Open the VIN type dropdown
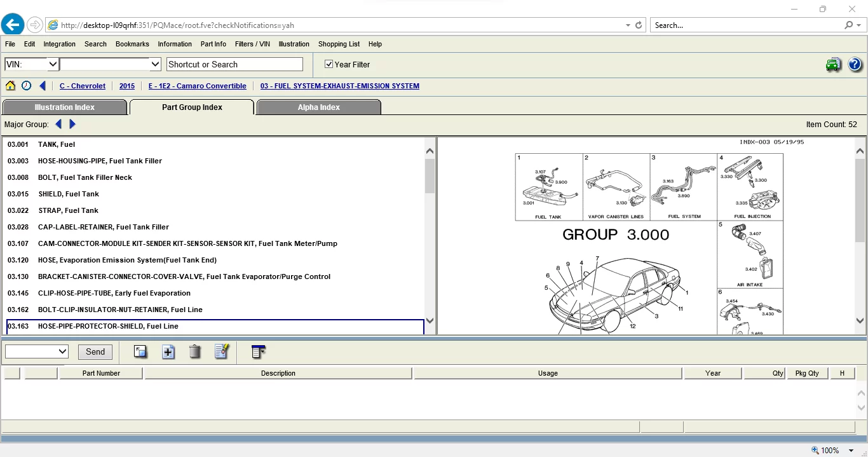This screenshot has height=457, width=868. [x=53, y=64]
